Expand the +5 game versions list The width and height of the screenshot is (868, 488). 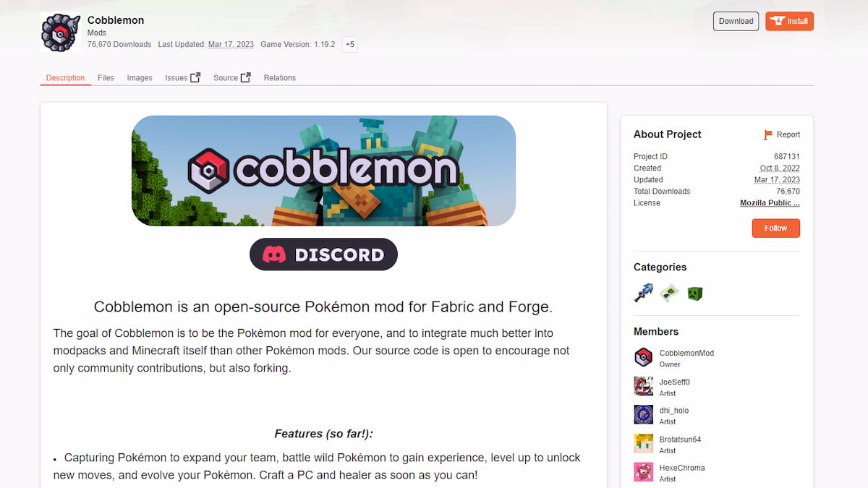coord(349,44)
